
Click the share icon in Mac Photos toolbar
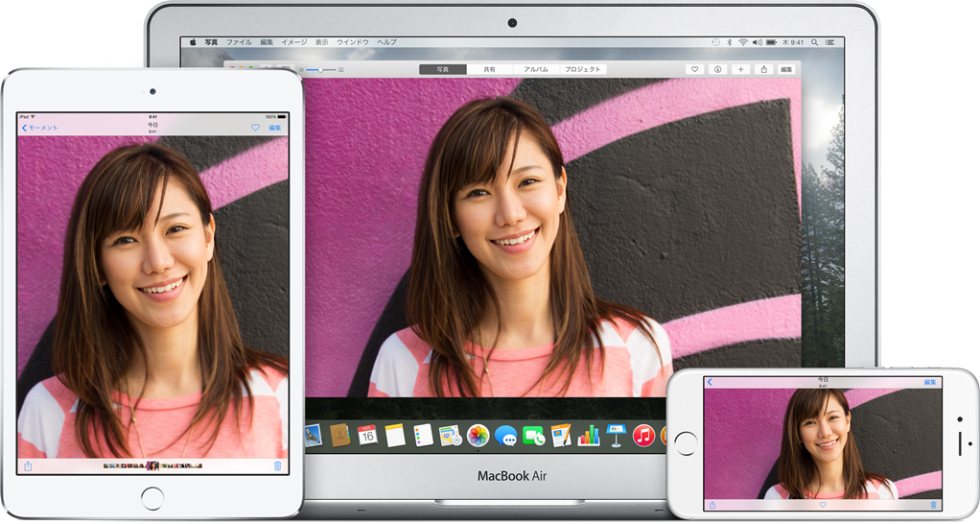tap(764, 70)
